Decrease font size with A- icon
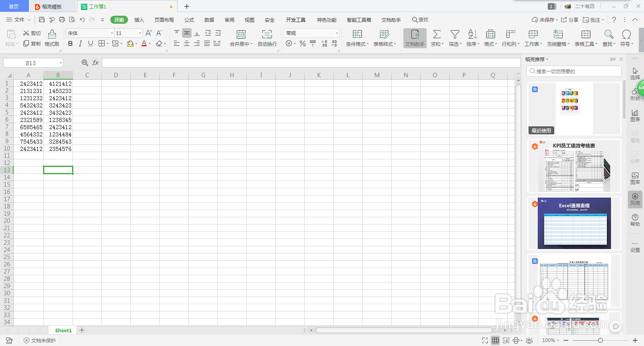This screenshot has height=346, width=644. [159, 33]
